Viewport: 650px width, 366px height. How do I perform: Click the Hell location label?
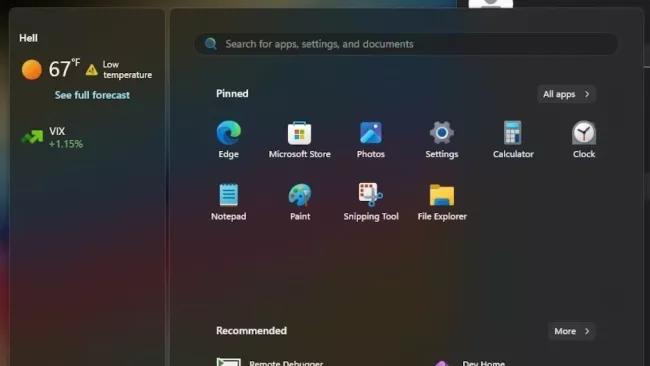[x=28, y=38]
